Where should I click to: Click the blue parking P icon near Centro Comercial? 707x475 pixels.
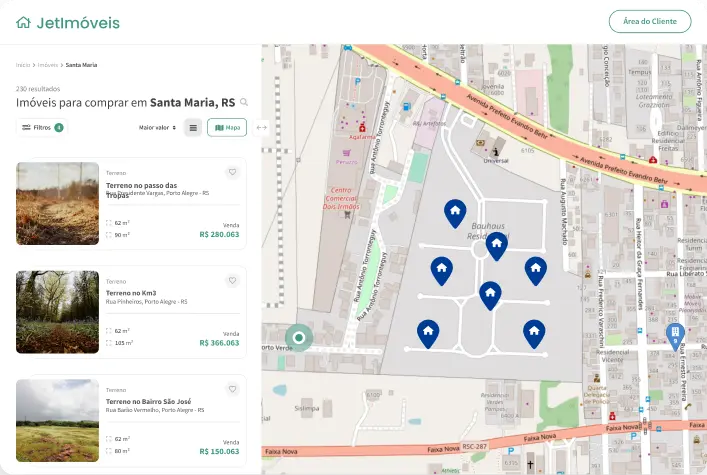(x=358, y=82)
